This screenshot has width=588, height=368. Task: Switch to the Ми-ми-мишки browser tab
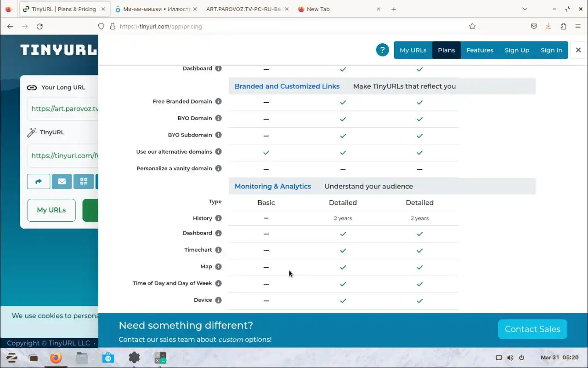click(x=155, y=9)
